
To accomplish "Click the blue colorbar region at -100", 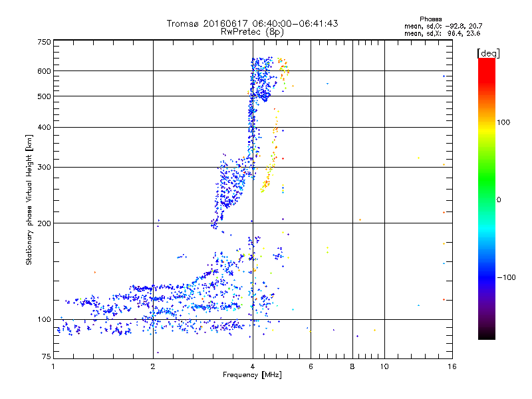I will pos(487,277).
